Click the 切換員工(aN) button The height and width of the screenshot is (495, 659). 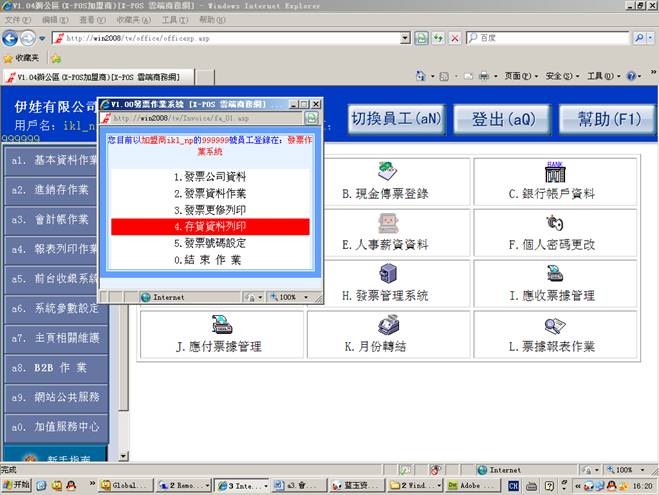(397, 119)
